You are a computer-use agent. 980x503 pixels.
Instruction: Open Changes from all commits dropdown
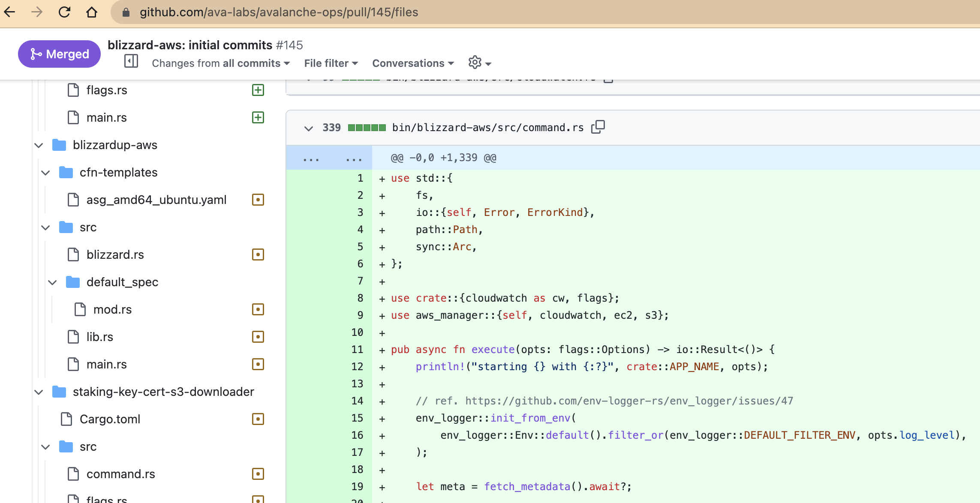tap(221, 63)
